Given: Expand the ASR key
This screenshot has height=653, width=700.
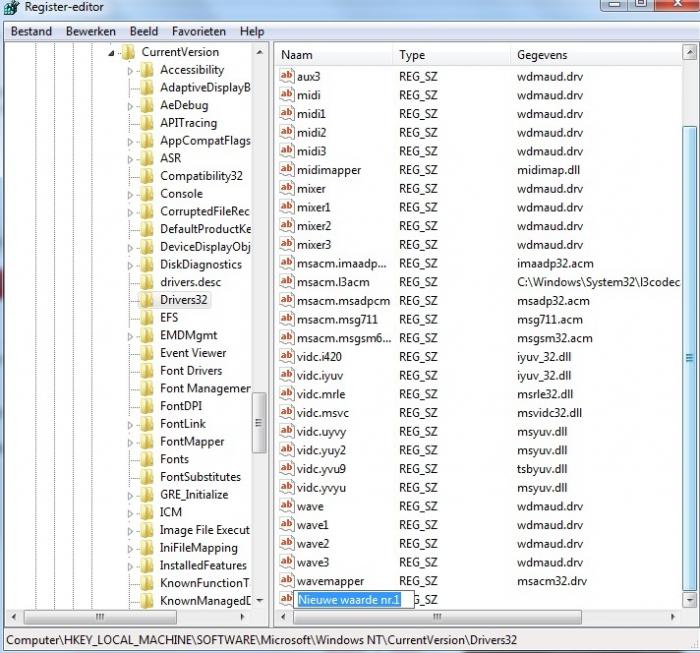Looking at the screenshot, I should point(130,159).
